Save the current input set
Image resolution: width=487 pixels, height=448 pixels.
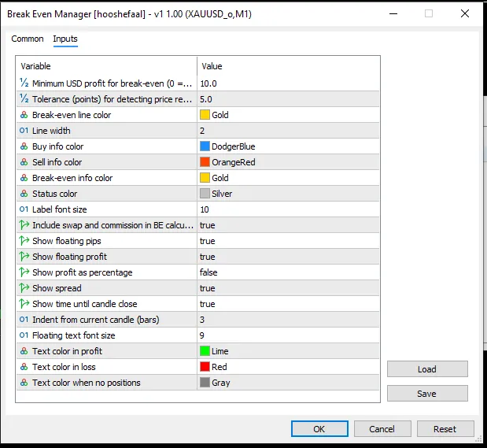427,394
